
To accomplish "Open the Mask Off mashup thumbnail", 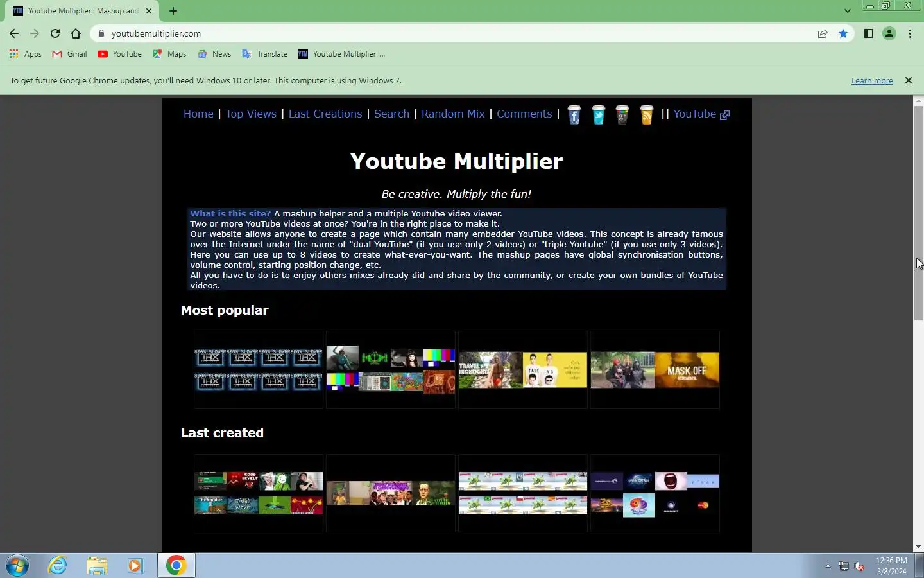I will (x=655, y=370).
